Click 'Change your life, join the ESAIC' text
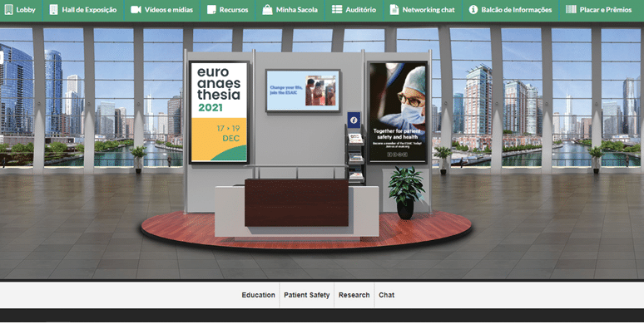 point(286,91)
